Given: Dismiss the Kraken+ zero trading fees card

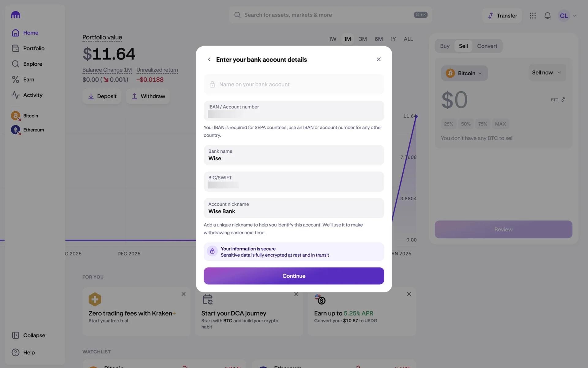Looking at the screenshot, I should coord(183,294).
